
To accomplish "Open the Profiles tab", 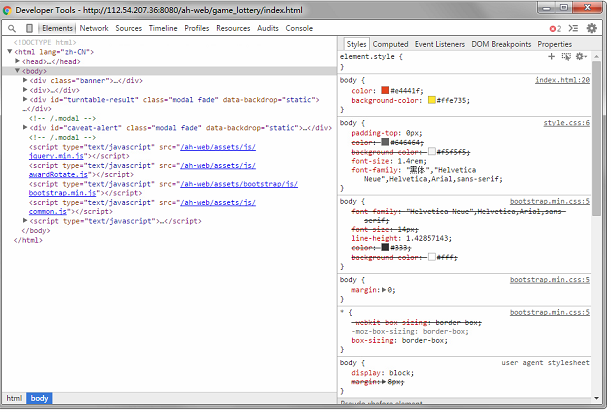I will pyautogui.click(x=197, y=28).
